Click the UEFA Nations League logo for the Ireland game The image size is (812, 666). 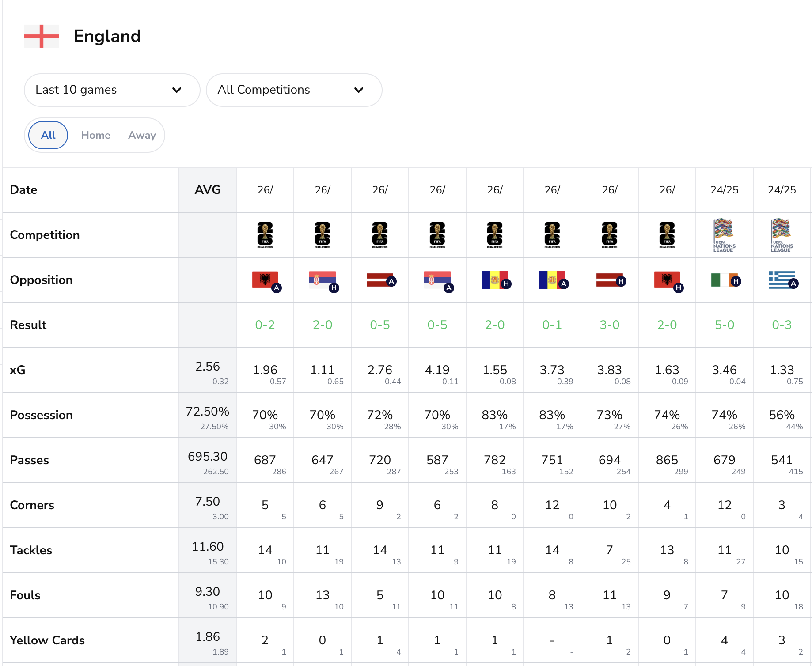coord(724,235)
